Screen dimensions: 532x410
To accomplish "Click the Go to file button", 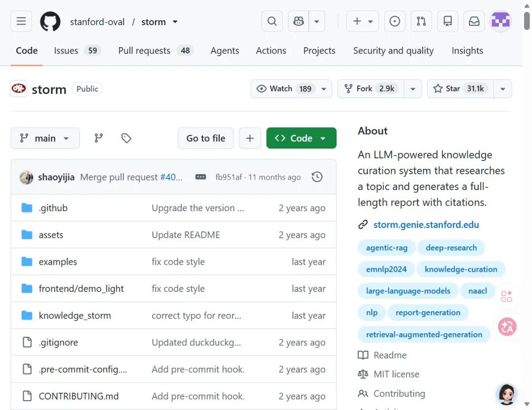I will pos(205,138).
